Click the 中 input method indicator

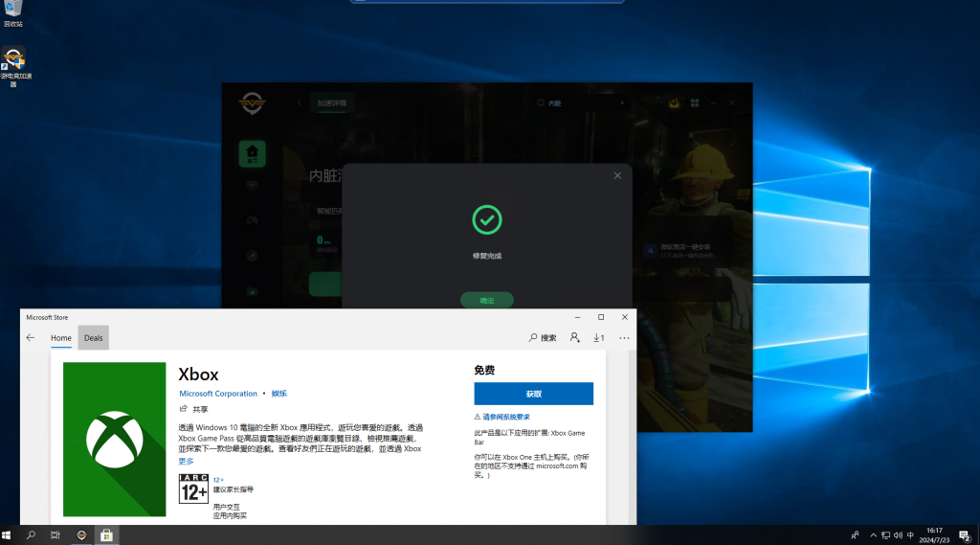(x=911, y=535)
